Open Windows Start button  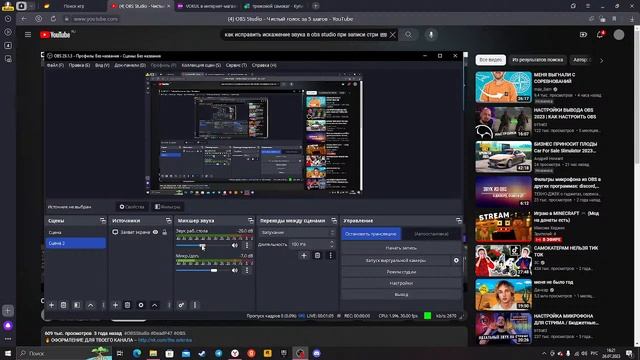[x=8, y=353]
